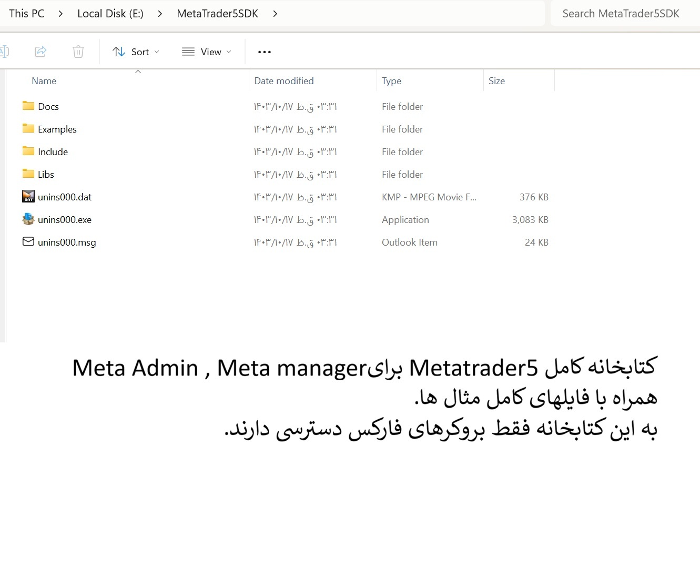Screen dimensions: 700x588
Task: Click the Rename toolbar icon
Action: tap(4, 52)
